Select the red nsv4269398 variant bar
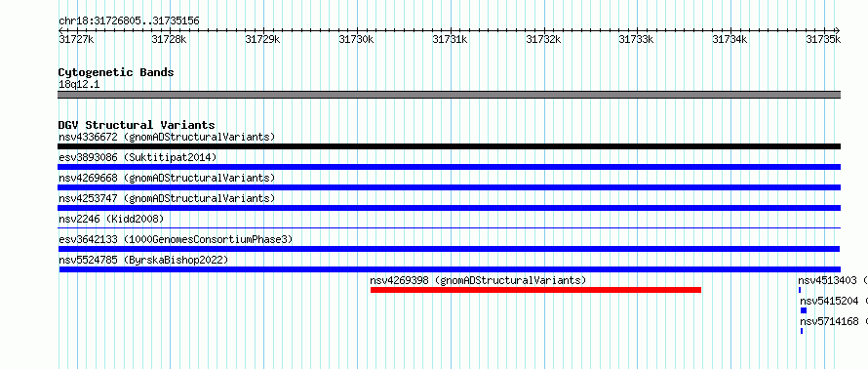 click(535, 290)
